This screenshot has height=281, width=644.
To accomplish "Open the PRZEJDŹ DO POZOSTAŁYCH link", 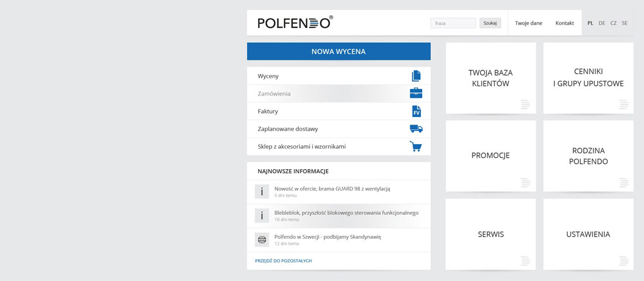I will 283,261.
